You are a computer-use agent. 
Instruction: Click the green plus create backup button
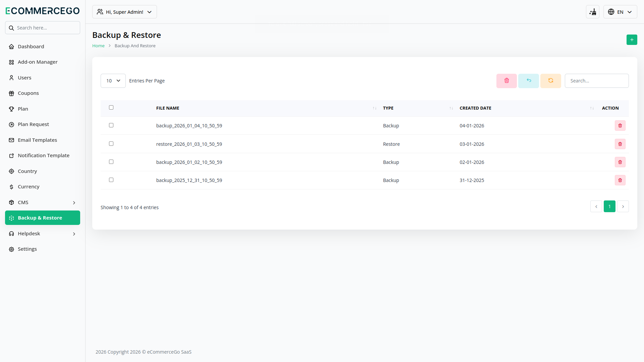[632, 40]
